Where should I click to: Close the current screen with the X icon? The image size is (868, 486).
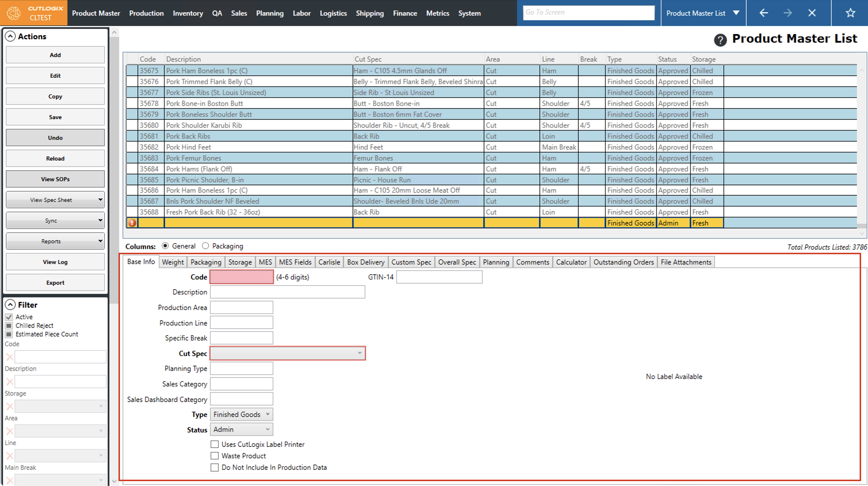point(812,13)
